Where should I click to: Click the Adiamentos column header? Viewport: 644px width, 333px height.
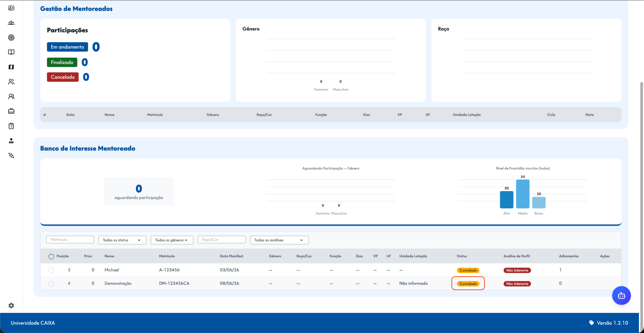click(x=569, y=256)
